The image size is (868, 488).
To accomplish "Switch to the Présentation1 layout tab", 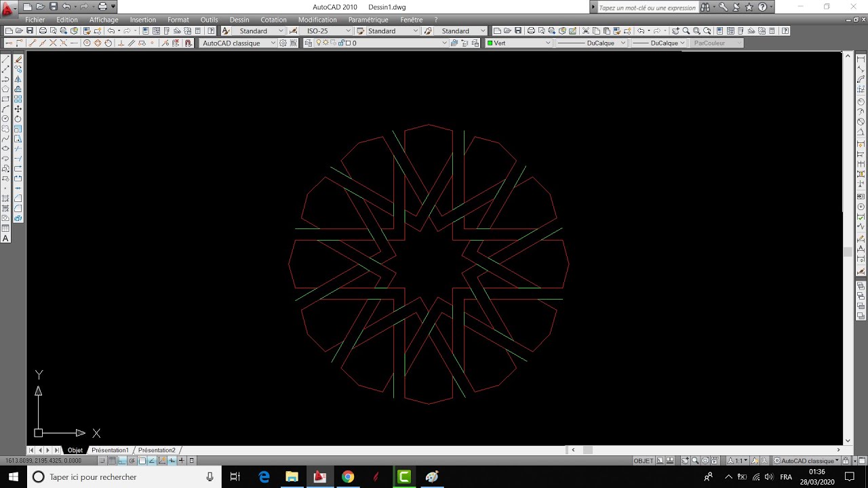I will click(x=110, y=450).
